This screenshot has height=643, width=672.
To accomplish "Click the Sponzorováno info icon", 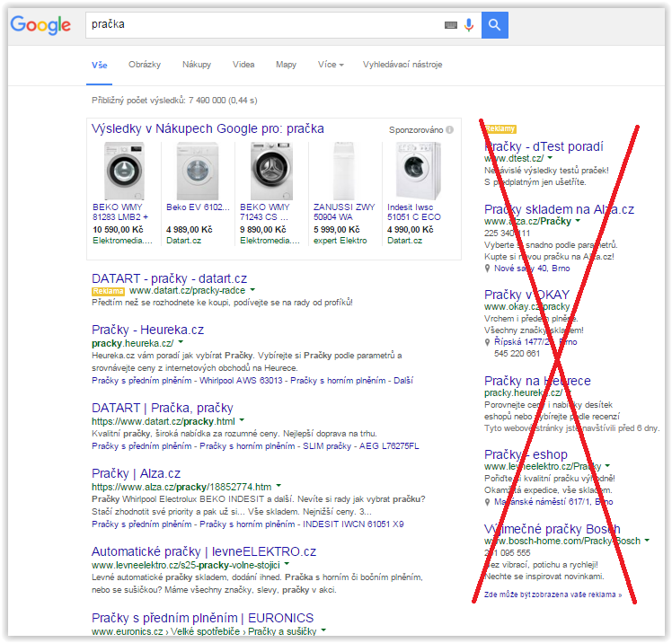I will [x=449, y=129].
